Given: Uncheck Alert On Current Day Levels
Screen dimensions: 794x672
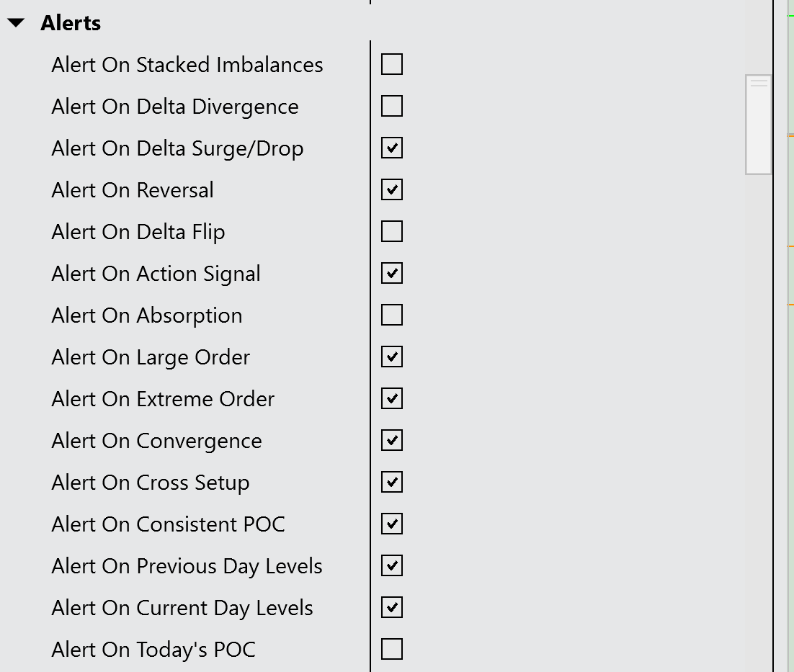Looking at the screenshot, I should 392,608.
